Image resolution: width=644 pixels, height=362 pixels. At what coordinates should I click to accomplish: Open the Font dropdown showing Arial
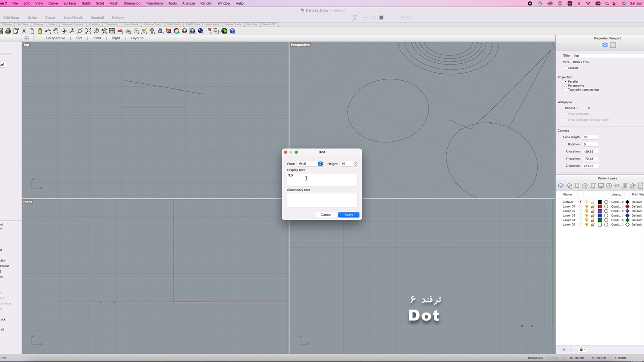[310, 164]
